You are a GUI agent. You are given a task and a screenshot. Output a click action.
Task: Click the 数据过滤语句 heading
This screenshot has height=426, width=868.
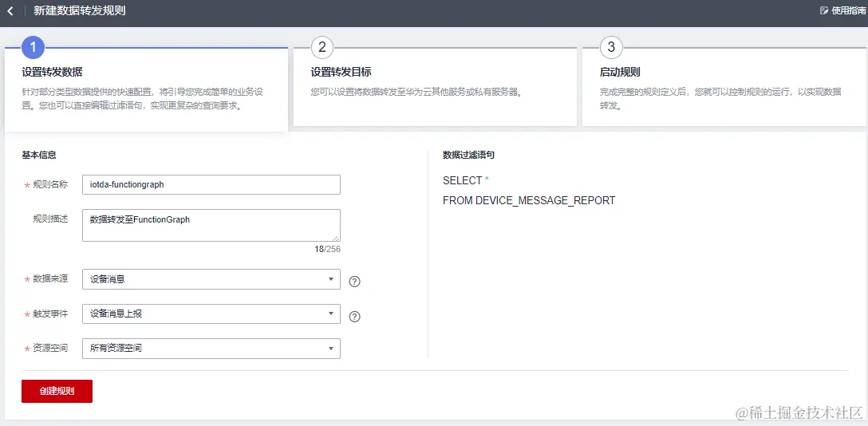click(x=468, y=155)
